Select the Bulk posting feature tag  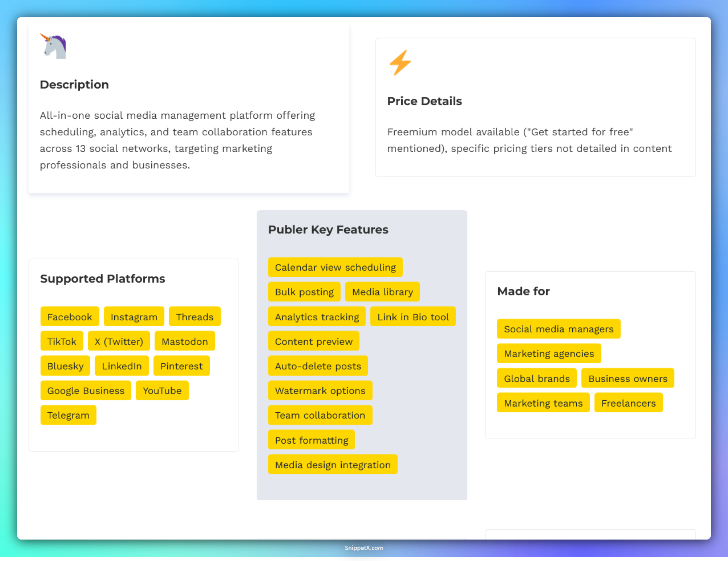(x=304, y=292)
